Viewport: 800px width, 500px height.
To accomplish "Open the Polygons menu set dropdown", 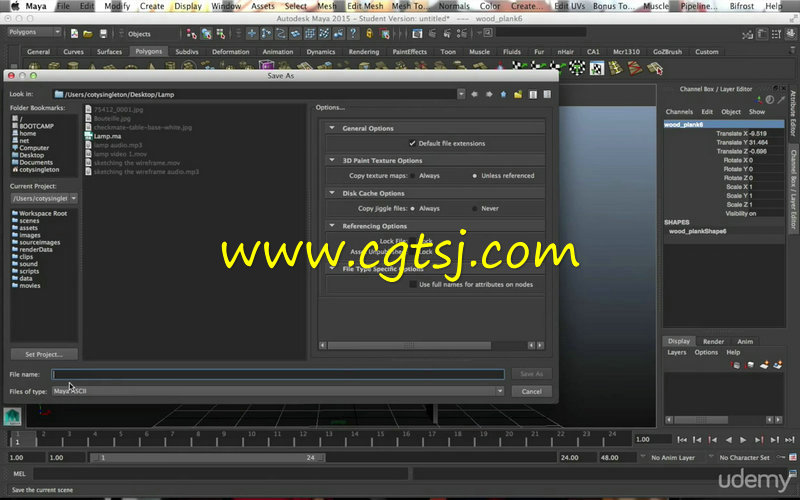I will [x=35, y=32].
